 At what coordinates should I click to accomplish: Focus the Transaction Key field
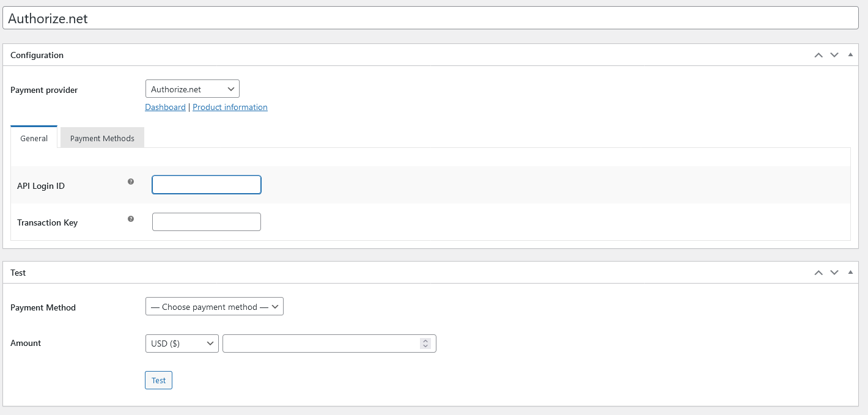(x=207, y=222)
